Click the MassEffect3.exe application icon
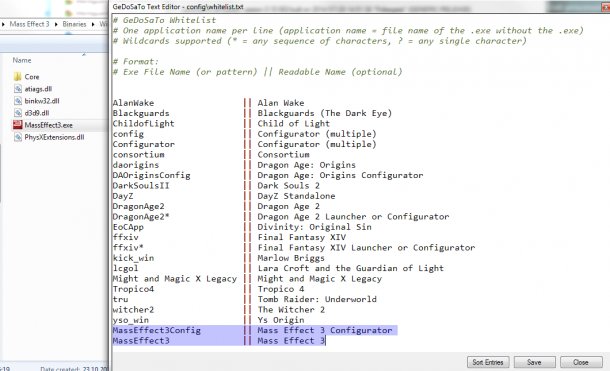The width and height of the screenshot is (610, 371). pos(18,125)
